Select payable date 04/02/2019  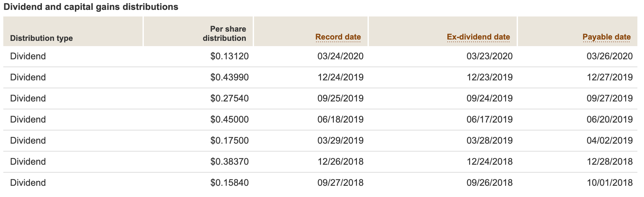point(610,141)
